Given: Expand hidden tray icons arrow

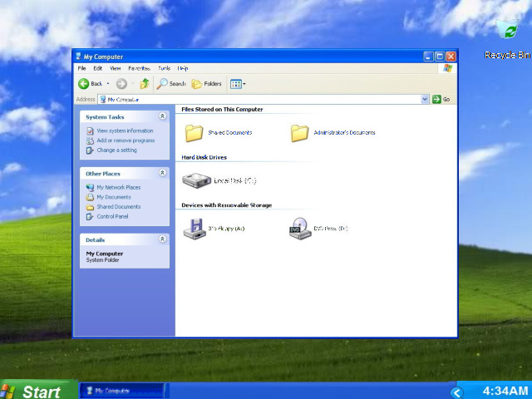Looking at the screenshot, I should [457, 393].
